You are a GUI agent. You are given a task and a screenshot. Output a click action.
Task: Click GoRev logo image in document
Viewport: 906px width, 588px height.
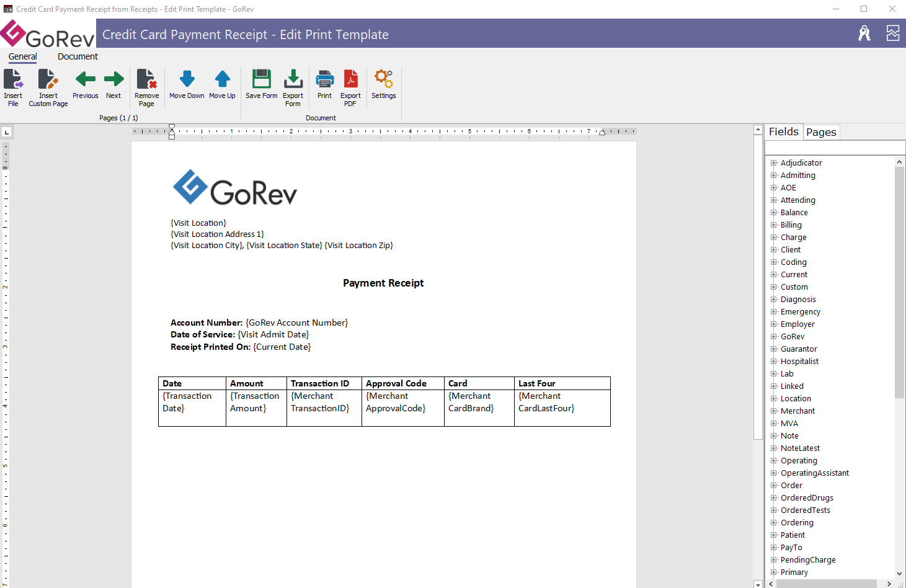235,187
